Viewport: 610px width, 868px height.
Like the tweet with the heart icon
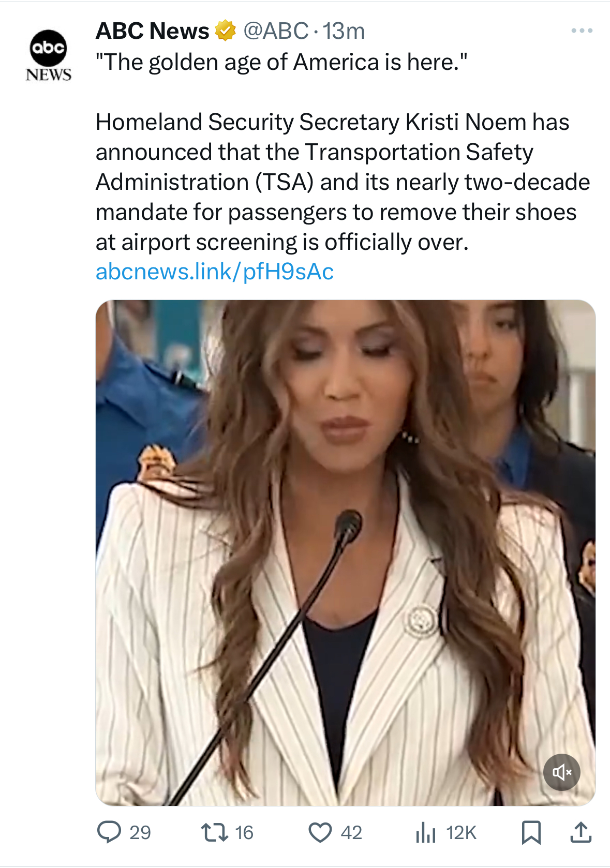320,832
